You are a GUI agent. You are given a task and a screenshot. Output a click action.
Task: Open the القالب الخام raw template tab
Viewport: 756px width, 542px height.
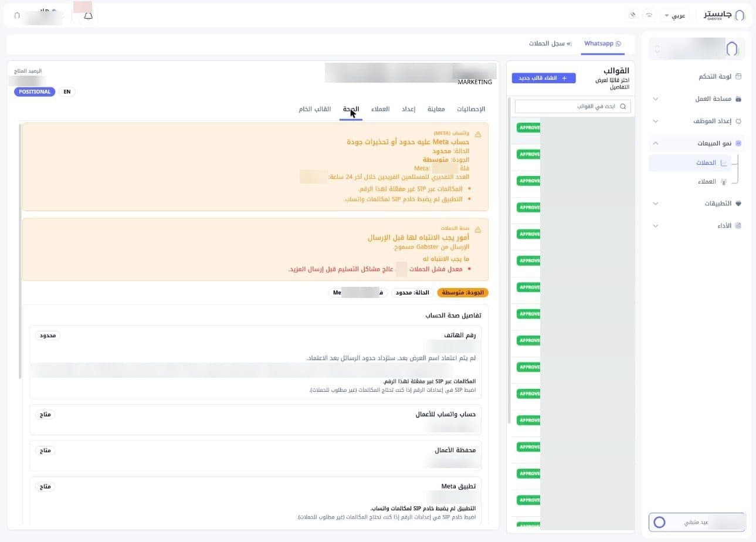point(315,109)
